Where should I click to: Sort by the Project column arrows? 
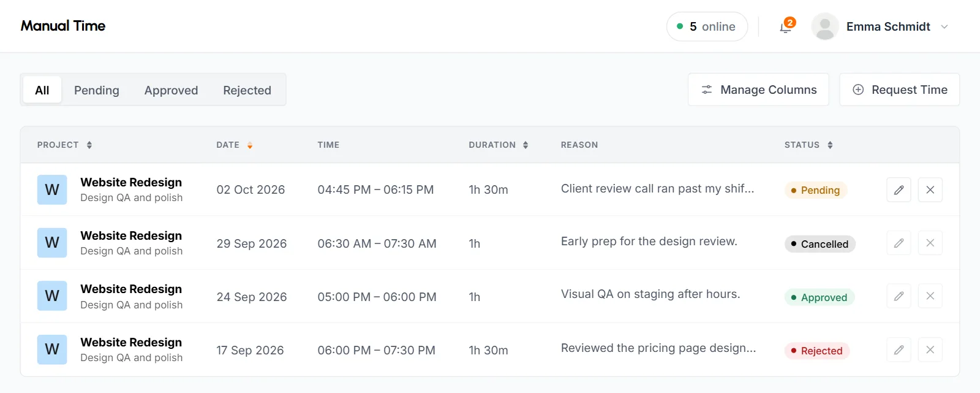[x=89, y=145]
